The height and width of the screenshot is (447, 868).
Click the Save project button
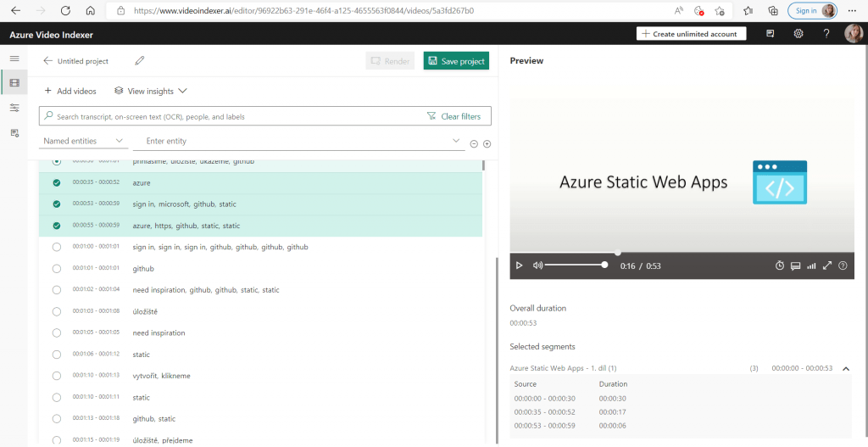(x=456, y=61)
